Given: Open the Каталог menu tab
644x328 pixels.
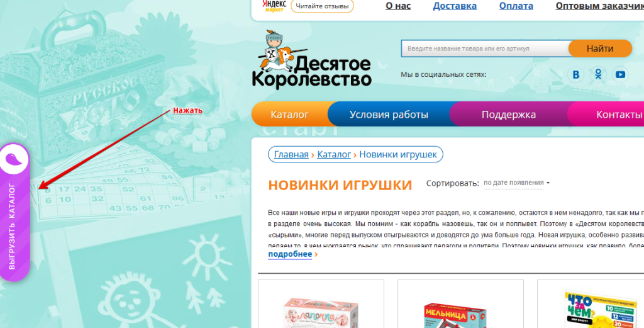Looking at the screenshot, I should tap(289, 115).
